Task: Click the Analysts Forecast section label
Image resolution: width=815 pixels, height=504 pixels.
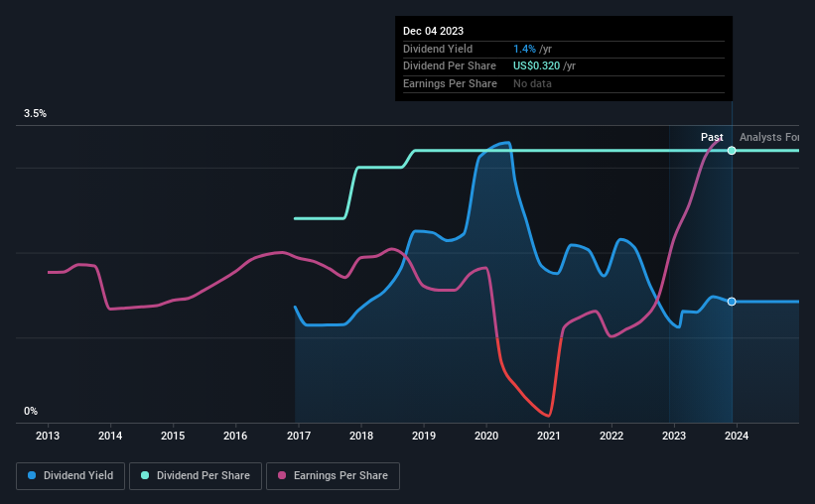Action: tap(769, 137)
